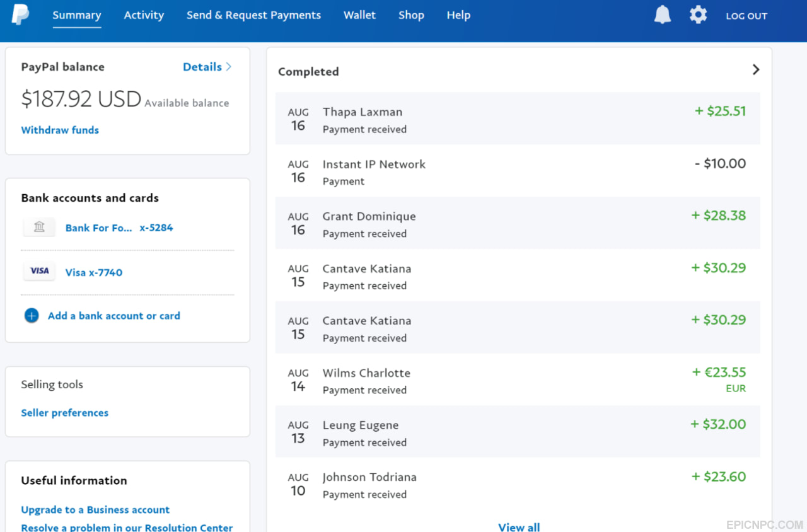
Task: Open Seller preferences link
Action: [64, 413]
